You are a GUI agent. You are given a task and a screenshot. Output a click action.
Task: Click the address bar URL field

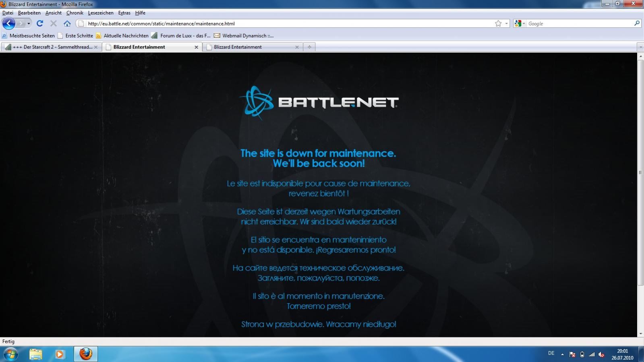[x=290, y=23]
